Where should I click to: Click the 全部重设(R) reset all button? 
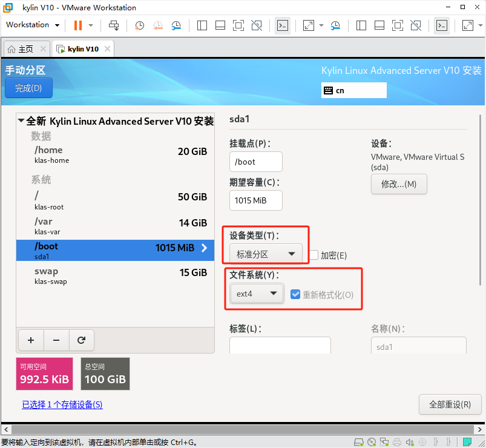[x=450, y=404]
